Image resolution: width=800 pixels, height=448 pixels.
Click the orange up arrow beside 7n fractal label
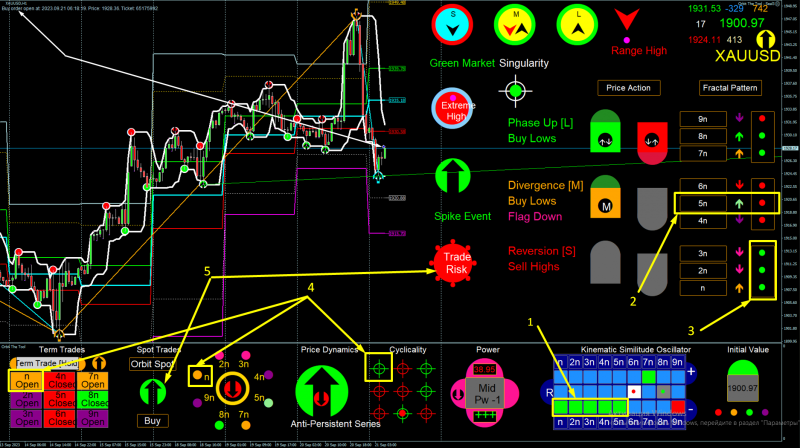(739, 153)
